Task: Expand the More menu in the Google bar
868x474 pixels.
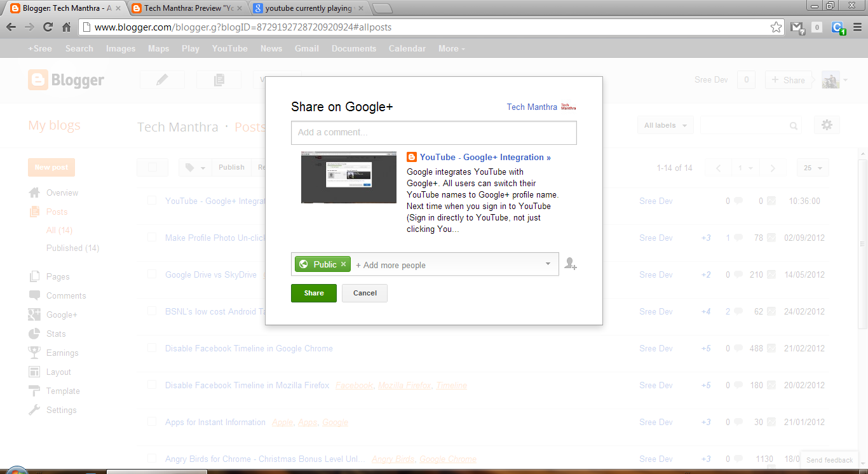Action: click(x=452, y=48)
